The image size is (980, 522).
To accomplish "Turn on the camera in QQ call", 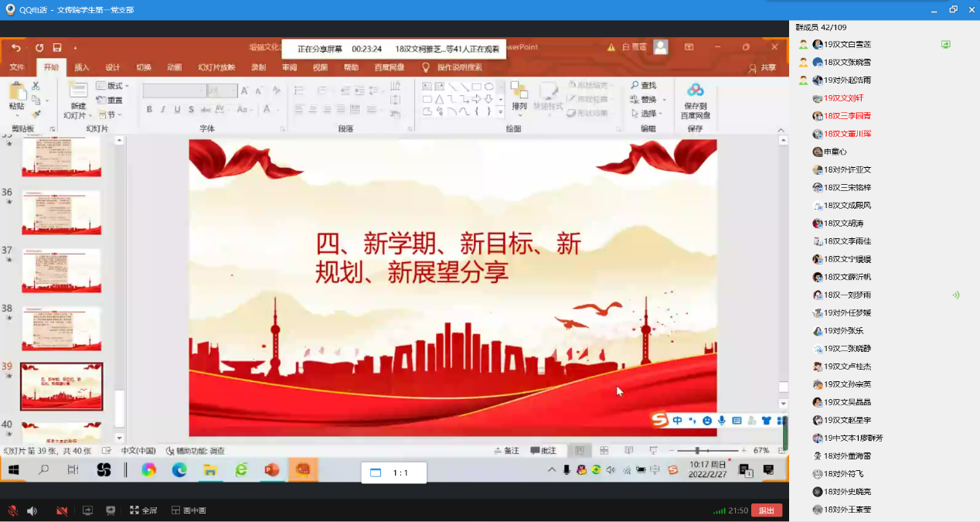I will point(62,510).
